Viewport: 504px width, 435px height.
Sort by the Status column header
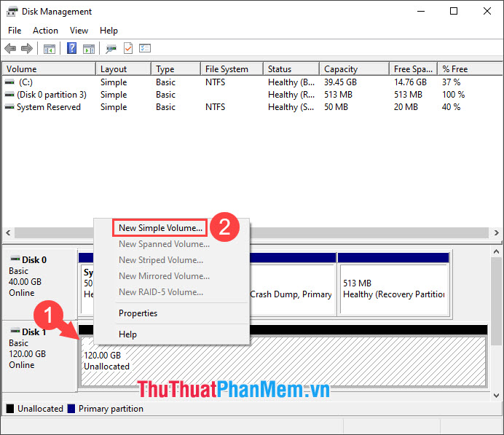(x=291, y=69)
